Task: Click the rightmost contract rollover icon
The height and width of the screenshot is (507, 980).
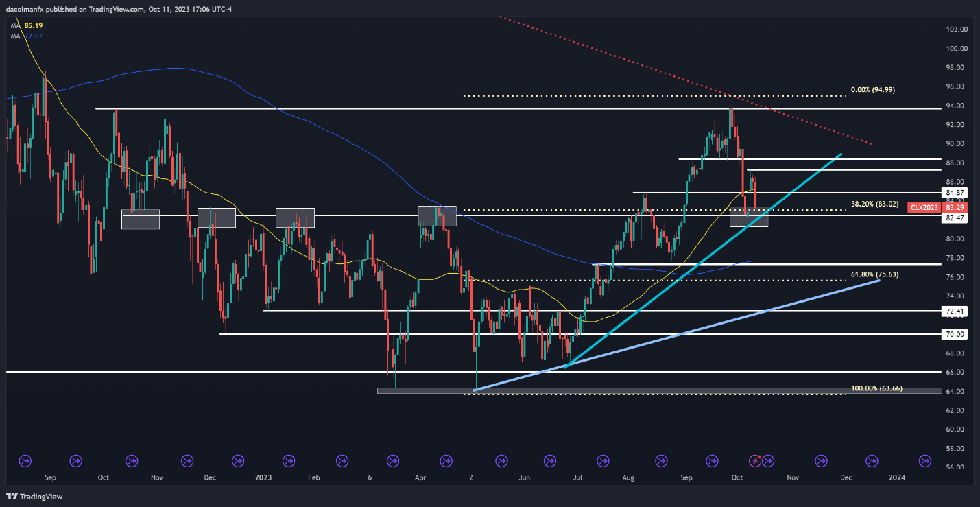Action: click(924, 460)
